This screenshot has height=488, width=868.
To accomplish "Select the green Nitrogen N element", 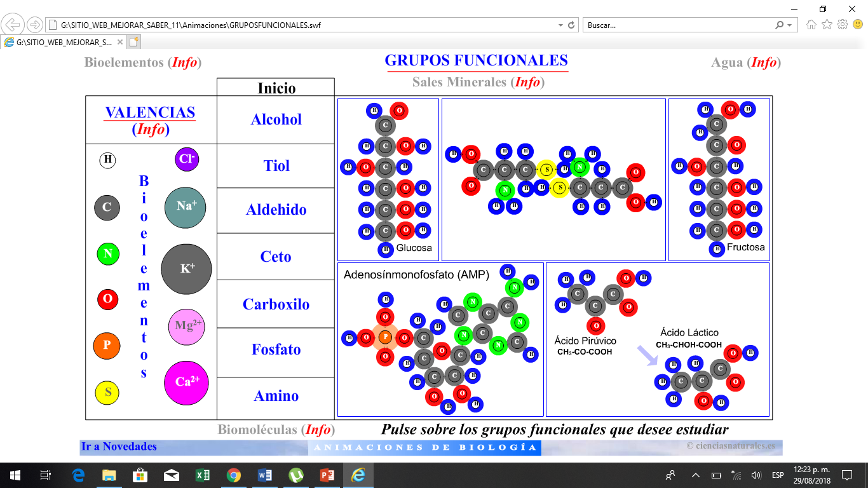I will (107, 254).
